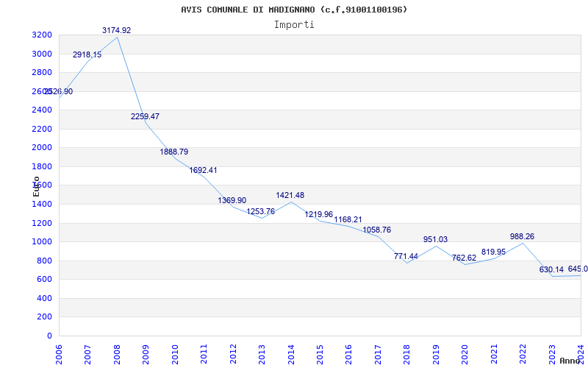Image resolution: width=588 pixels, height=368 pixels.
Task: Select the data label 2259.47
Action: coord(145,116)
